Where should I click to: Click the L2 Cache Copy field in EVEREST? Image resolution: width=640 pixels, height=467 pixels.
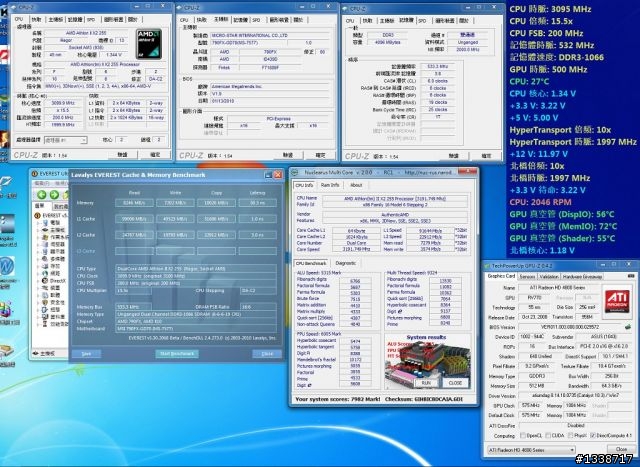tap(216, 235)
